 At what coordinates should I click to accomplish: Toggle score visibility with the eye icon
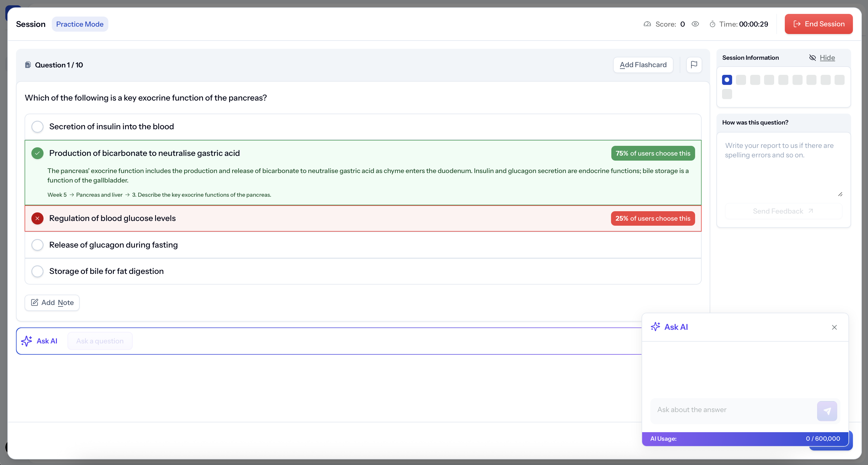(x=695, y=24)
